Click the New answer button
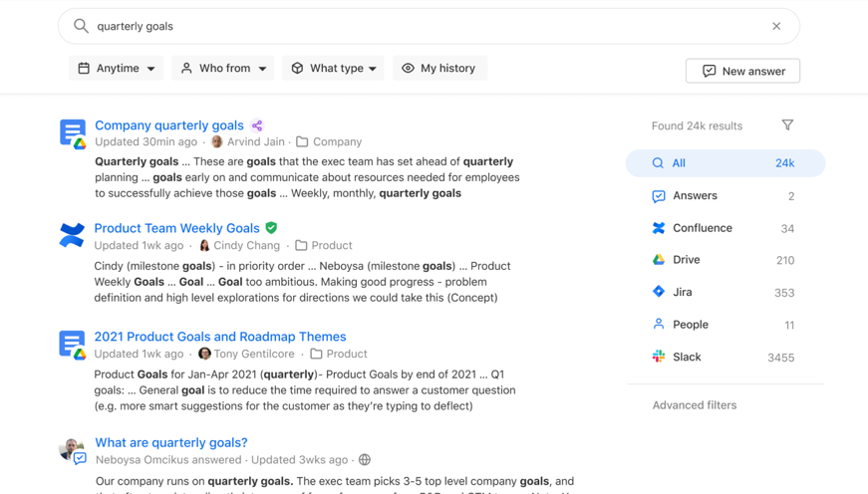Image resolution: width=868 pixels, height=494 pixels. tap(742, 71)
